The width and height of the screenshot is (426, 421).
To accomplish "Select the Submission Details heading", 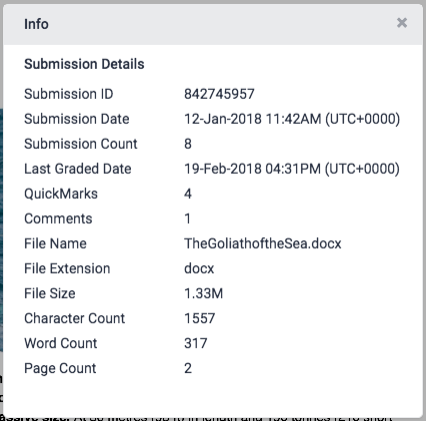I will point(84,64).
